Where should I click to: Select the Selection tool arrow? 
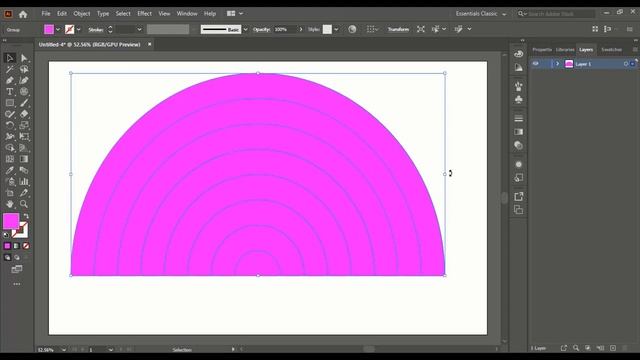coord(10,58)
